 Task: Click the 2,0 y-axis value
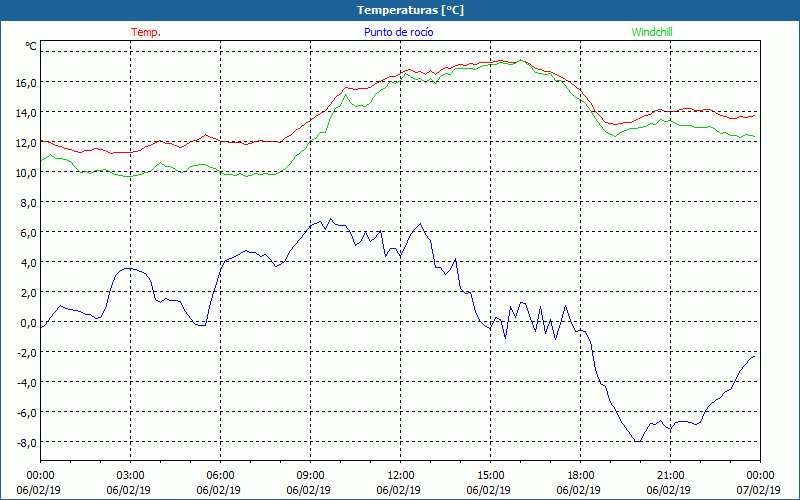click(x=29, y=293)
